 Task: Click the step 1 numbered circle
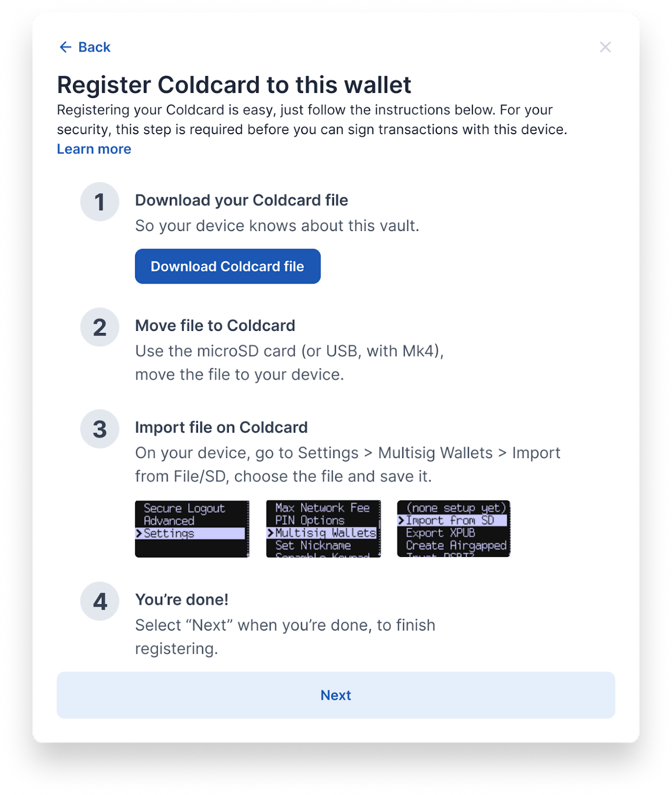click(100, 201)
